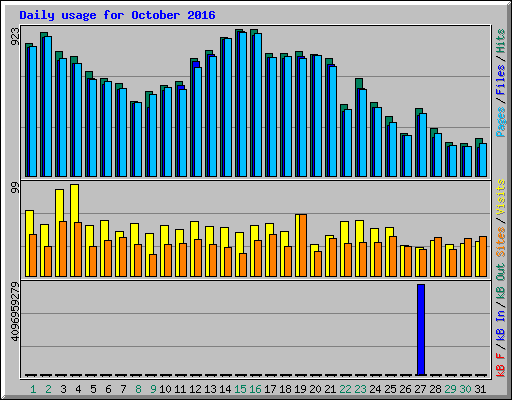The width and height of the screenshot is (512, 400).
Task: Click the orange sites bar for day 19
Action: click(303, 245)
